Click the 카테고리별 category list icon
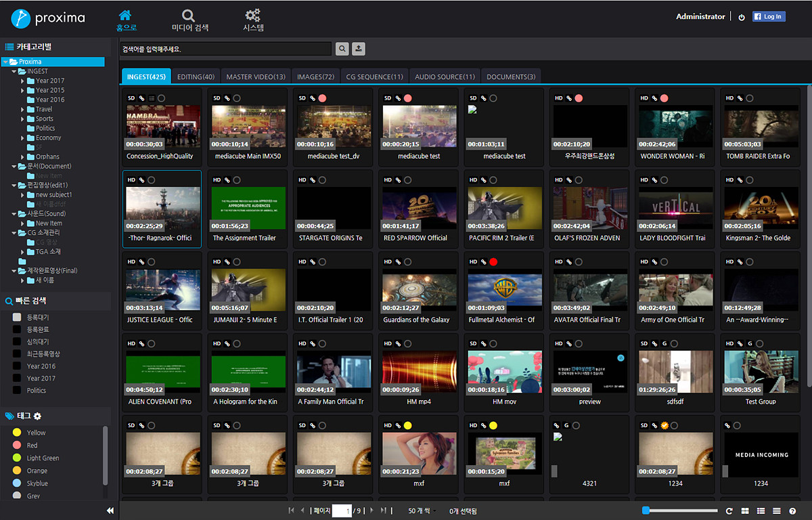Image resolution: width=812 pixels, height=520 pixels. coord(9,47)
